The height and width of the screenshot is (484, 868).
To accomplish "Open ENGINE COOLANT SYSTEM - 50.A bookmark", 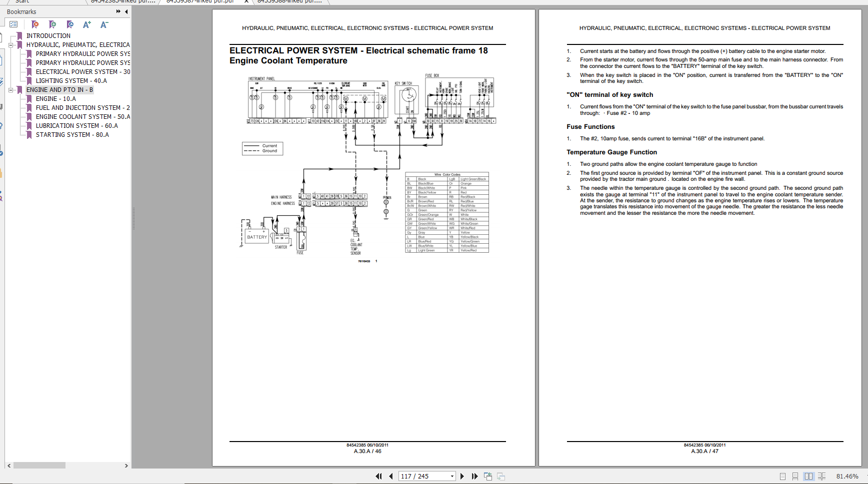I will (x=83, y=117).
